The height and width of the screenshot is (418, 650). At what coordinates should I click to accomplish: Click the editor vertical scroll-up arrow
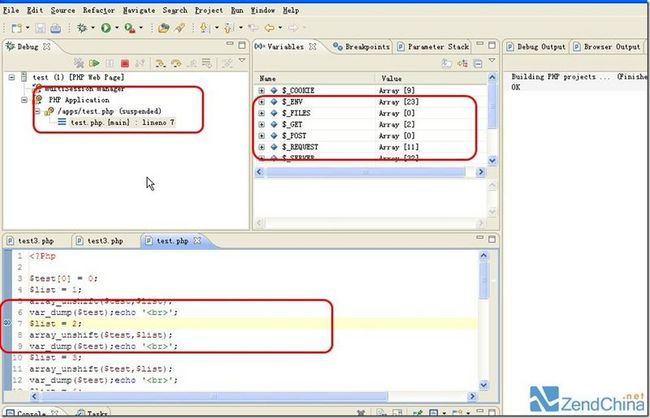coord(483,256)
